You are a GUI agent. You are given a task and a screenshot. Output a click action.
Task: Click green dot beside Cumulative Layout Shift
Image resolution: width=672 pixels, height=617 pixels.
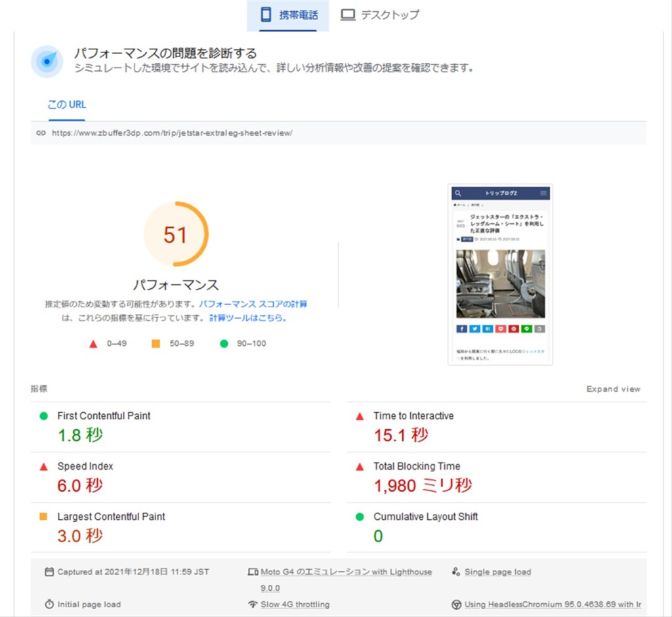click(360, 517)
